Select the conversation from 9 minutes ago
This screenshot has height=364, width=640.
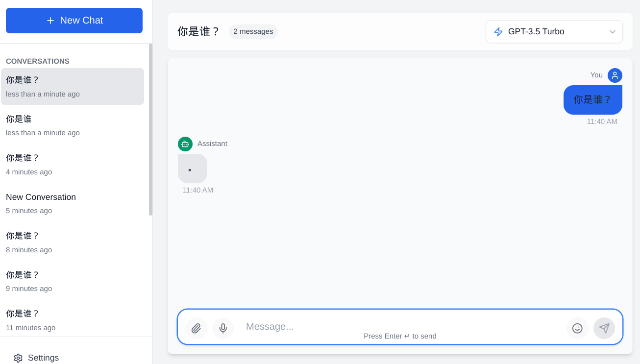point(73,281)
